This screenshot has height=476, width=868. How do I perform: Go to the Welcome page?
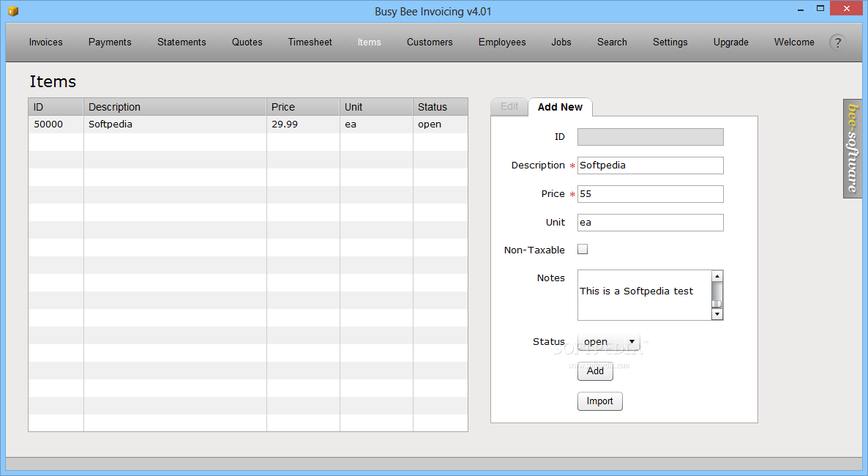(x=794, y=42)
